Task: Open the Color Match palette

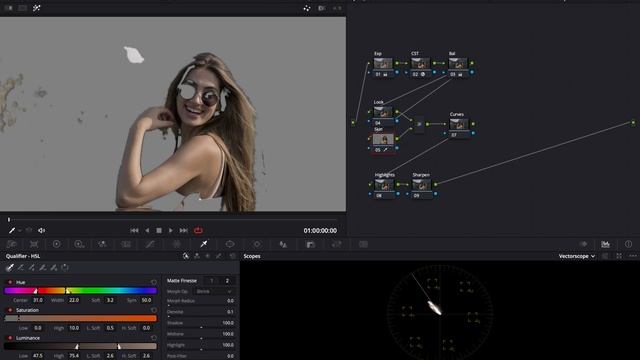Action: coord(34,244)
